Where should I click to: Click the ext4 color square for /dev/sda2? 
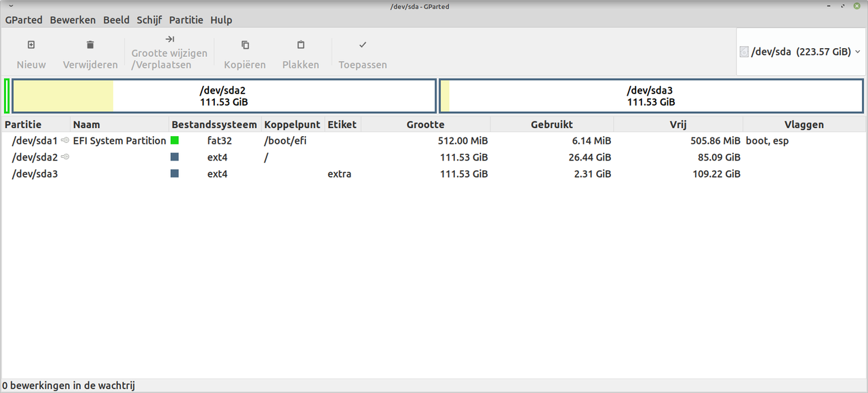point(175,157)
